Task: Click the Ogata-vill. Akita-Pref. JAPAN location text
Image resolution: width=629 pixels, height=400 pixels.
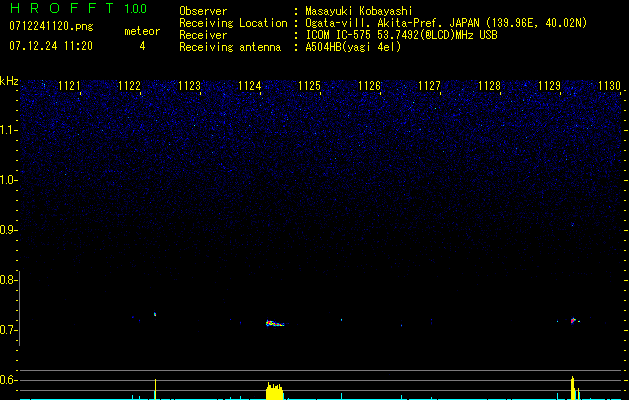Action: point(446,23)
